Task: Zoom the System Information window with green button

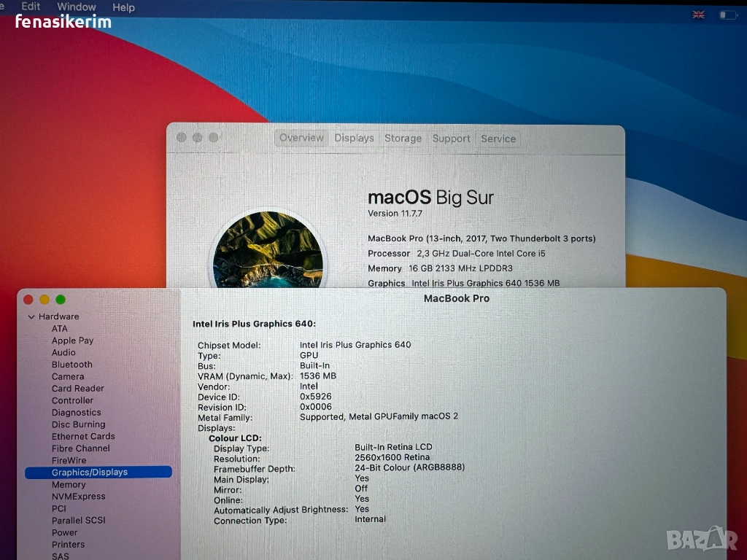Action: click(61, 300)
